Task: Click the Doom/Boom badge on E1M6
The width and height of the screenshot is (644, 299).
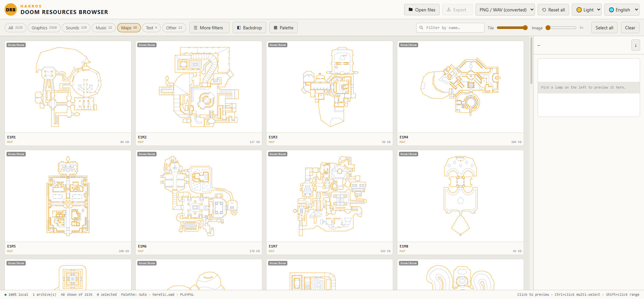Action: [147, 154]
